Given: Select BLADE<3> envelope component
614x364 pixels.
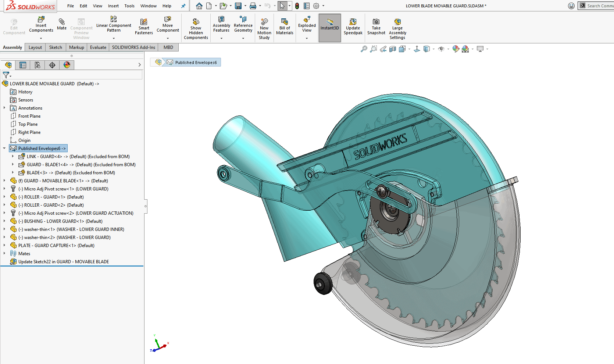Looking at the screenshot, I should (x=71, y=173).
